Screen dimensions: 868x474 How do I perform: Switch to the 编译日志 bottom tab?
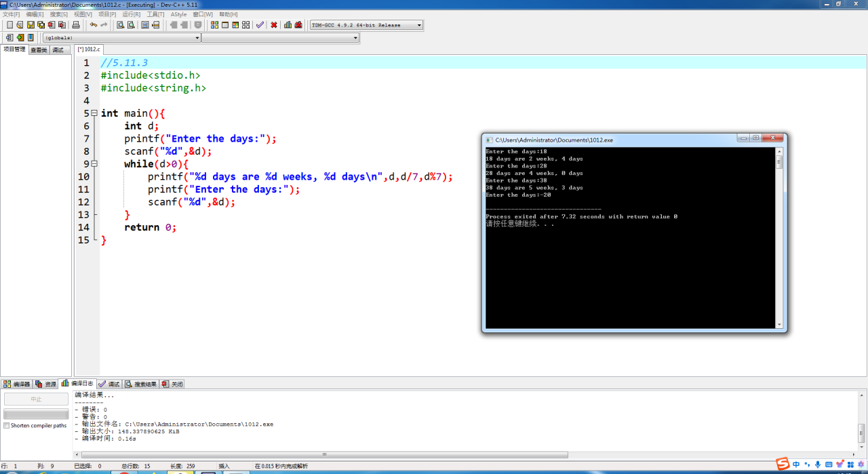[77, 383]
